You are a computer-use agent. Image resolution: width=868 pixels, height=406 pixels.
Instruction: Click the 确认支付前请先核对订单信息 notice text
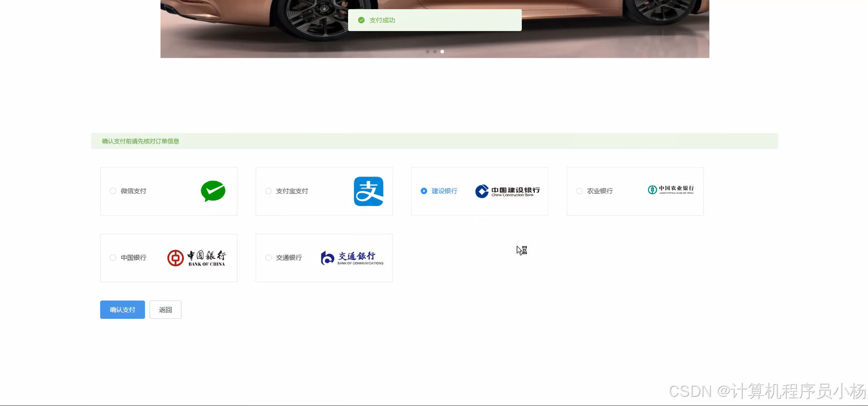tap(141, 141)
